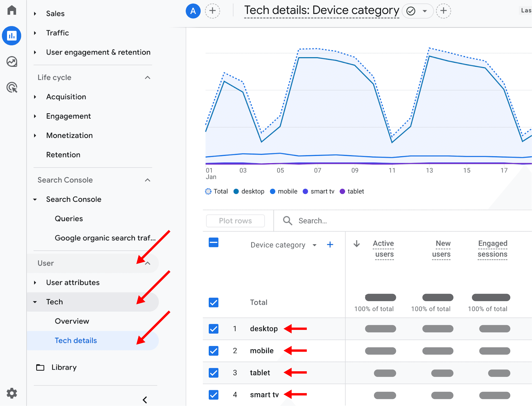532x406 pixels.
Task: Uncheck the desktop row checkbox
Action: click(x=213, y=329)
